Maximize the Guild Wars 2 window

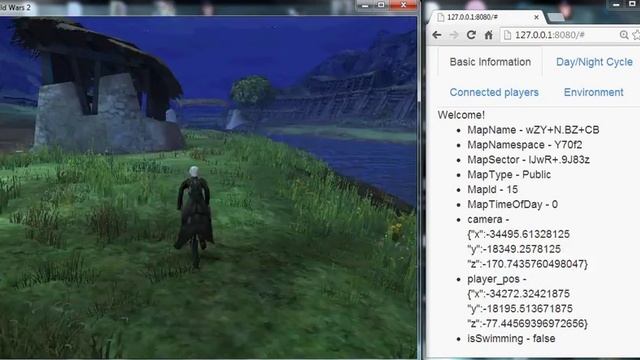(381, 5)
